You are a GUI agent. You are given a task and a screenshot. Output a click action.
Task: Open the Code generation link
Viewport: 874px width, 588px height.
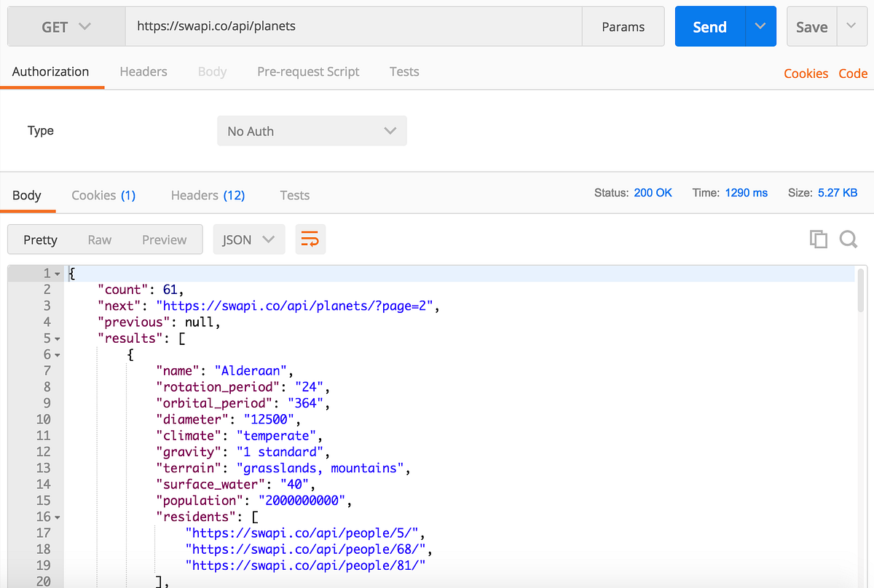click(x=853, y=73)
